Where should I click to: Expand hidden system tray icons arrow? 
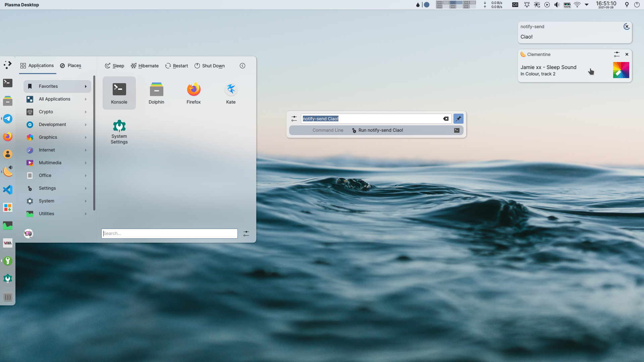tap(587, 5)
